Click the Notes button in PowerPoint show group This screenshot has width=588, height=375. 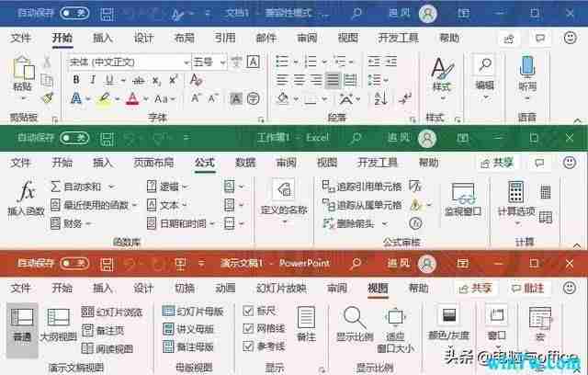coord(306,324)
